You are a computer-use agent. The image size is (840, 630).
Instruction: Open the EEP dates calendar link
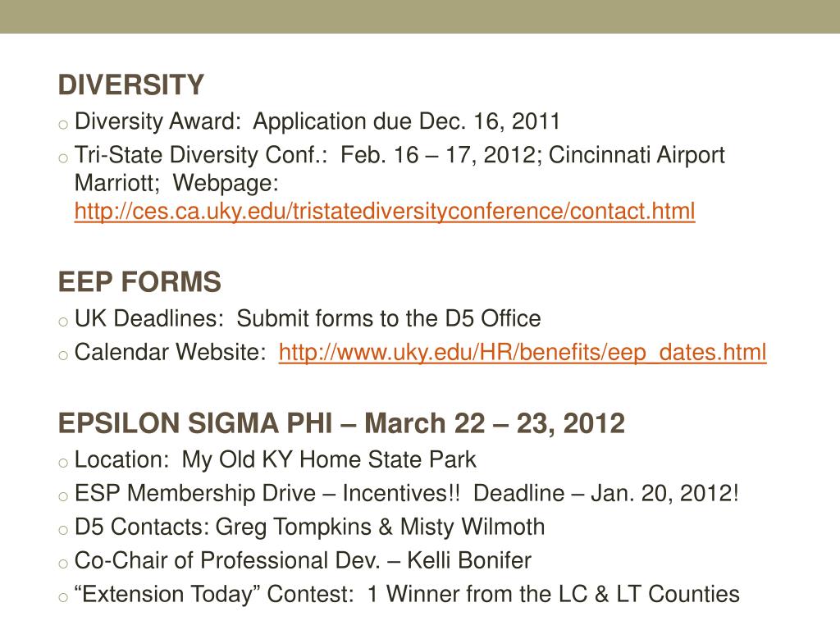click(x=523, y=353)
